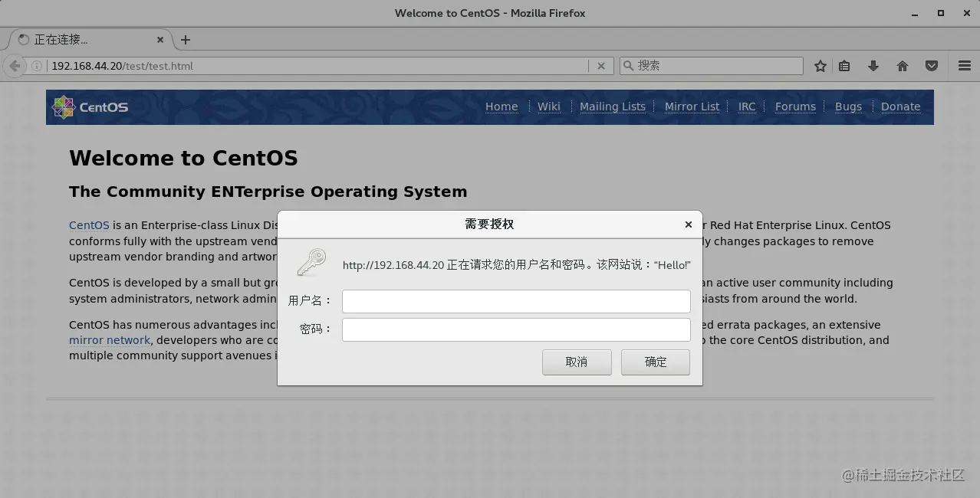Maximize the Firefox window
This screenshot has height=498, width=980.
941,13
